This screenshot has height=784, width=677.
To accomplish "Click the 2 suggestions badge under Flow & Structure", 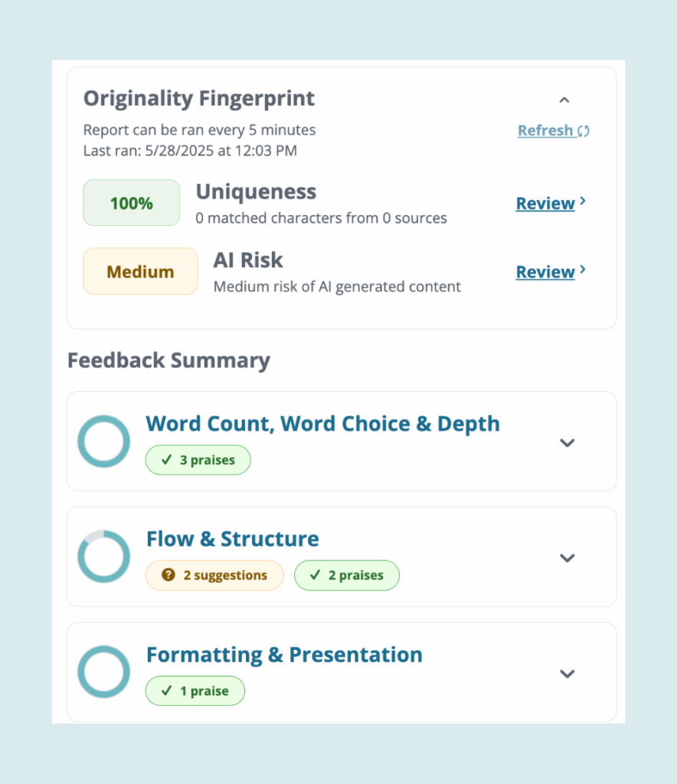I will [x=214, y=576].
